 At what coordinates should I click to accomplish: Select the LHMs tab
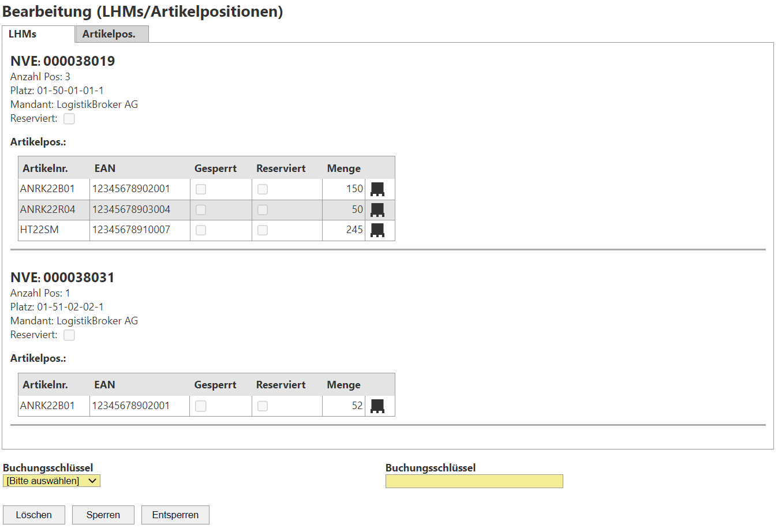(23, 34)
